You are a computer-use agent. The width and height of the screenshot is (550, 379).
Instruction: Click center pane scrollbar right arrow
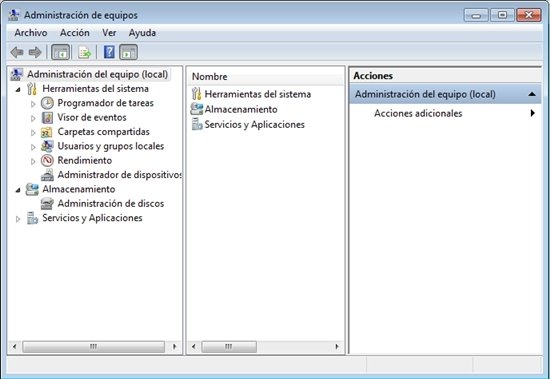[x=337, y=347]
